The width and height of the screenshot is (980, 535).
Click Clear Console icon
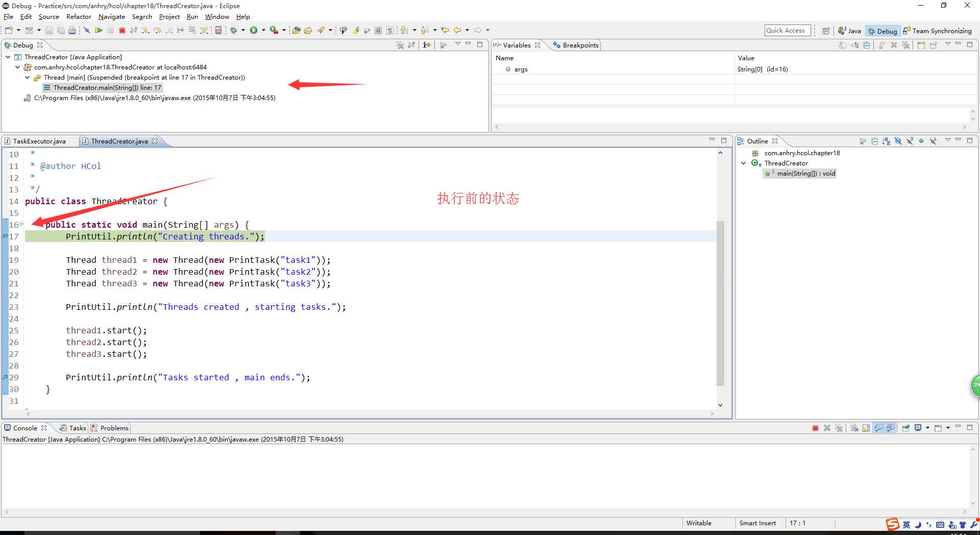tap(854, 428)
